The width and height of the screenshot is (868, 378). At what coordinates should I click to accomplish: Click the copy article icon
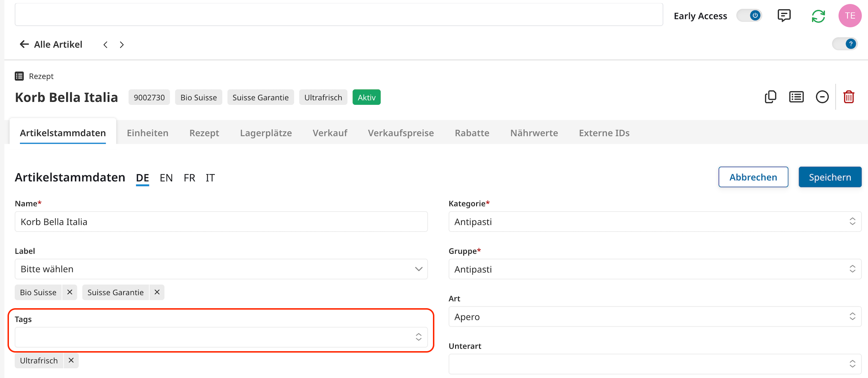(x=770, y=97)
